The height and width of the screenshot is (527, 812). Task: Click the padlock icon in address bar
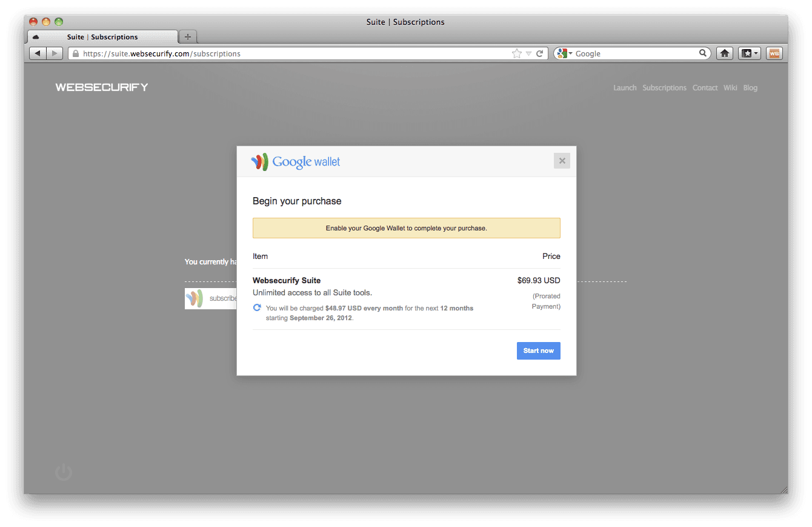coord(76,53)
